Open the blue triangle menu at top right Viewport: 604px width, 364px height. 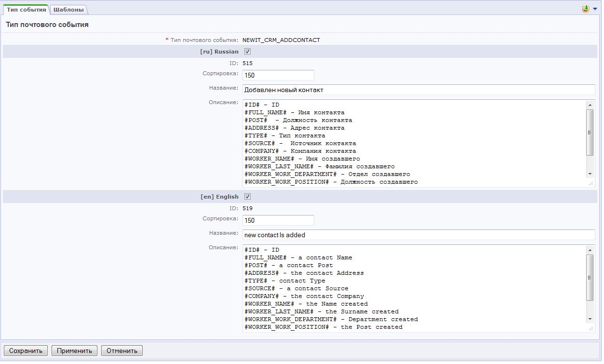point(595,9)
